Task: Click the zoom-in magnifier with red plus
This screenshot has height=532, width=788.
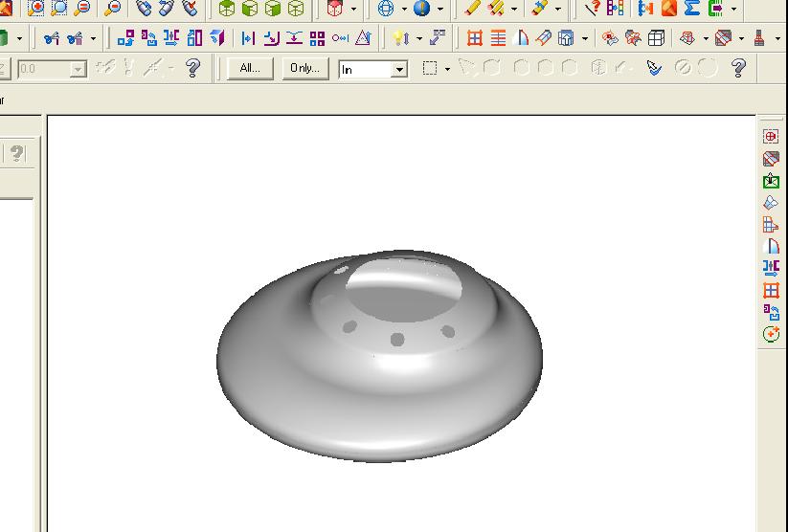Action: point(35,8)
